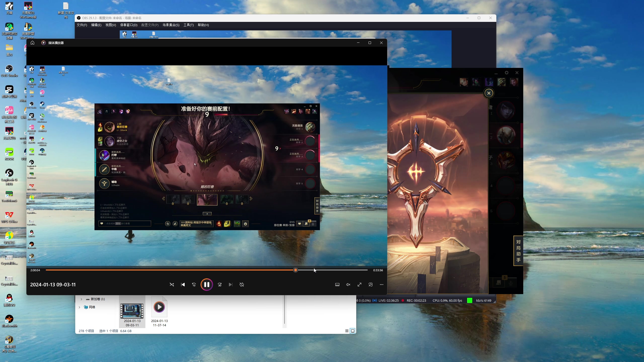644x362 pixels.
Task: Open the 无痕 desktop shortcut
Action: tap(9, 8)
